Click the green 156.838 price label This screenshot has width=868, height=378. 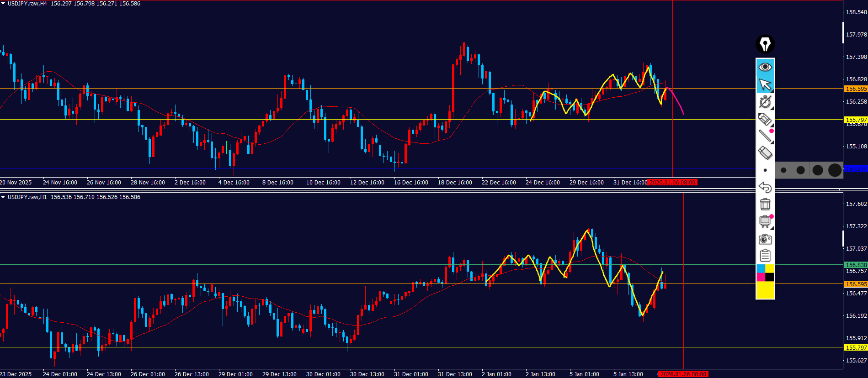(x=855, y=265)
